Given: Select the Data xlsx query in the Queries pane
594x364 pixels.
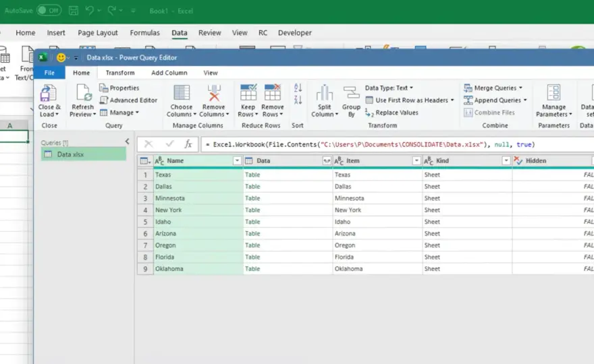Looking at the screenshot, I should (83, 154).
